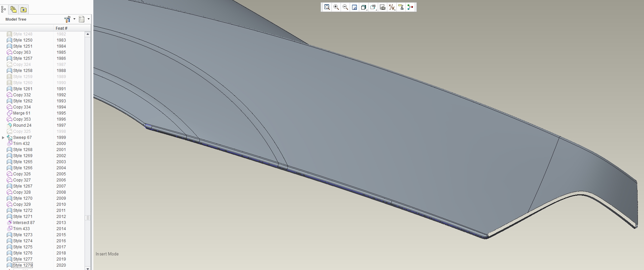
Task: Open the tree Settings dropdown arrow
Action: 74,19
